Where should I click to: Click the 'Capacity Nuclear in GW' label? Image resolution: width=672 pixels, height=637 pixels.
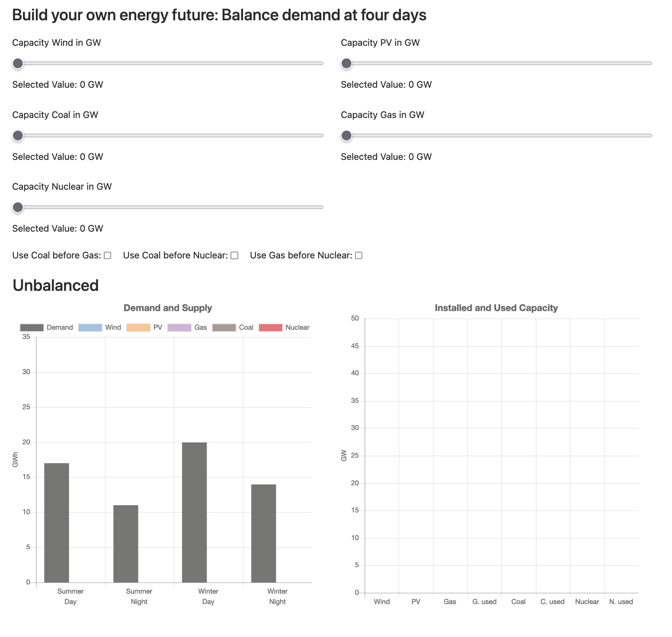pyautogui.click(x=62, y=187)
